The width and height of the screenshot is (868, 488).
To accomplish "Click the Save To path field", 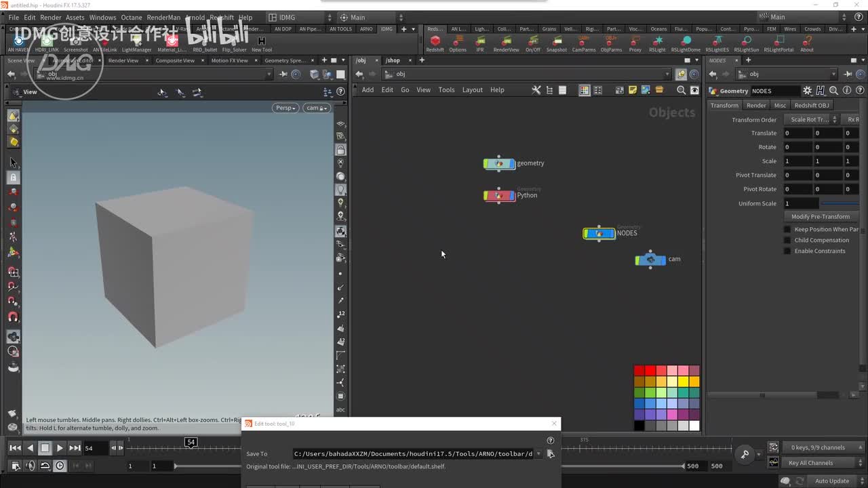I will coord(413,454).
